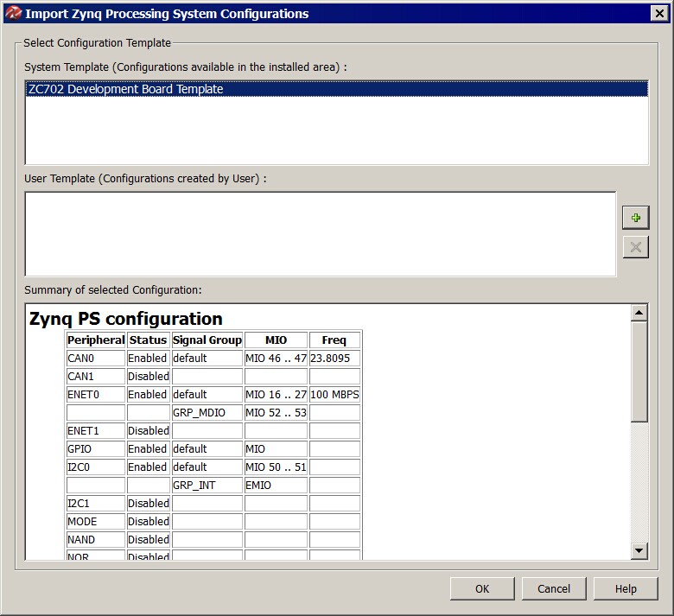Click the summary vertical scrollbar thumb
Viewport: 674px width, 616px height.
pos(639,372)
